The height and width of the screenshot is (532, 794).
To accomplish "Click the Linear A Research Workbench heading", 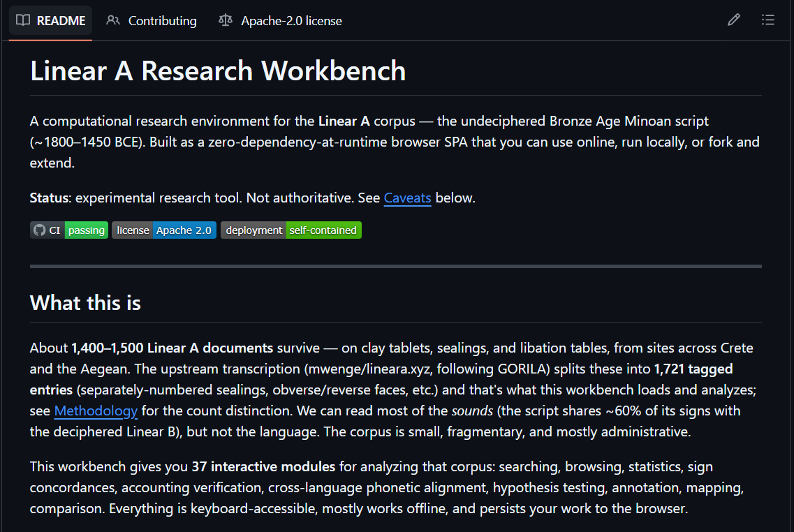I will point(218,71).
